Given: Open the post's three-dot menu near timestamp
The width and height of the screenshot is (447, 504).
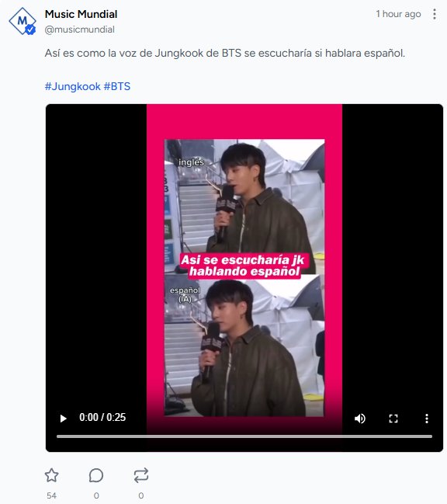Looking at the screenshot, I should click(x=434, y=14).
